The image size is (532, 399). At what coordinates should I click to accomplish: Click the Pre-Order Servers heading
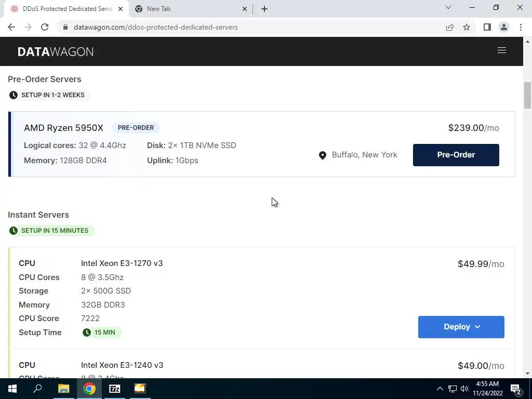pyautogui.click(x=45, y=79)
